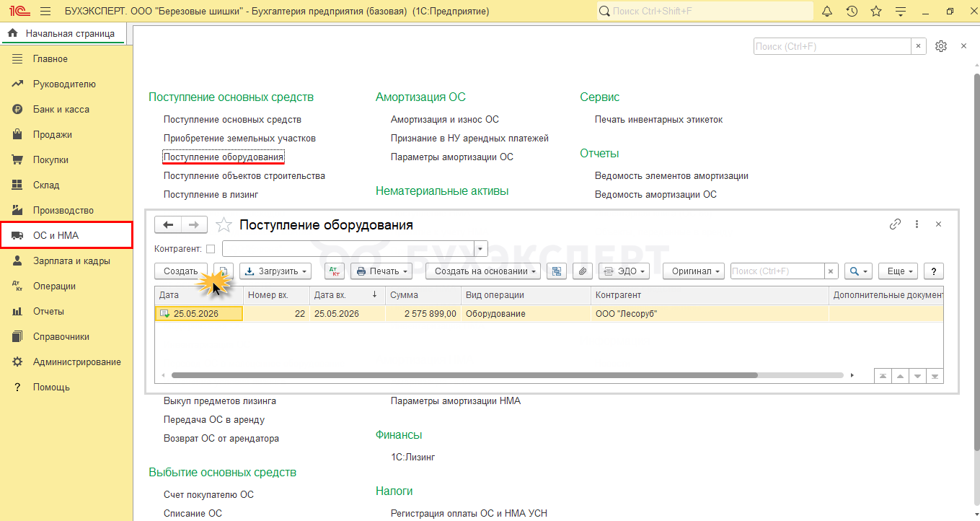Image resolution: width=980 pixels, height=521 pixels.
Task: Add Поступление оборудования list to favorites
Action: tap(224, 224)
